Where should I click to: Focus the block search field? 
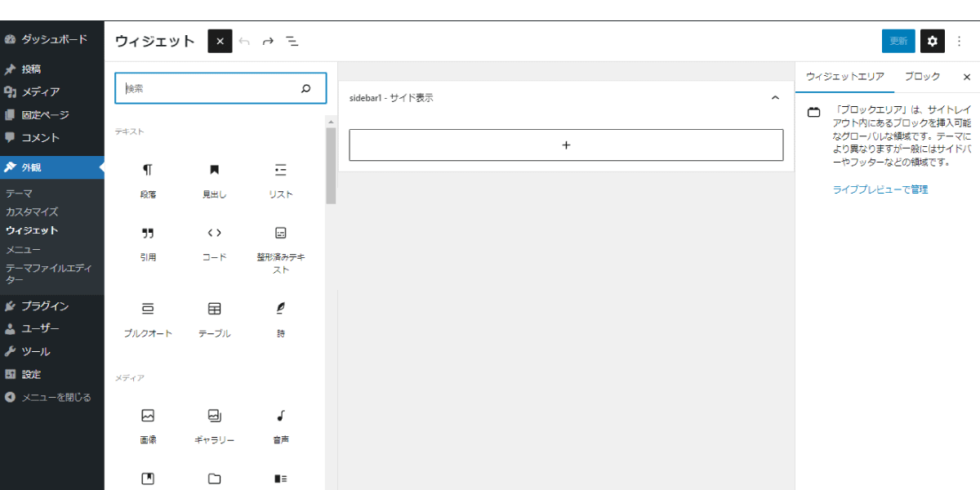[x=220, y=88]
